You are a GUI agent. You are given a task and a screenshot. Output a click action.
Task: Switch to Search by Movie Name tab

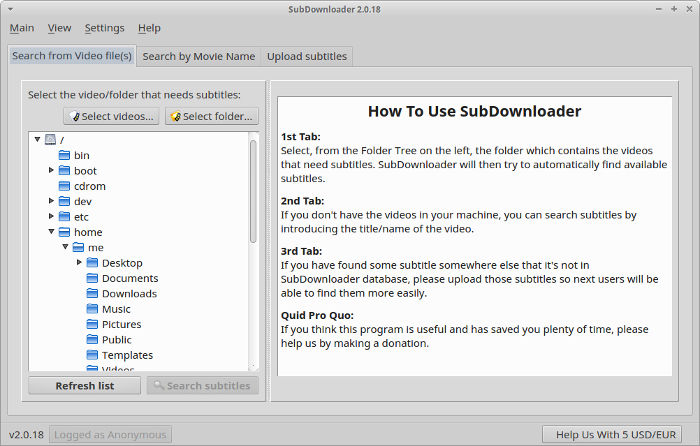[199, 57]
